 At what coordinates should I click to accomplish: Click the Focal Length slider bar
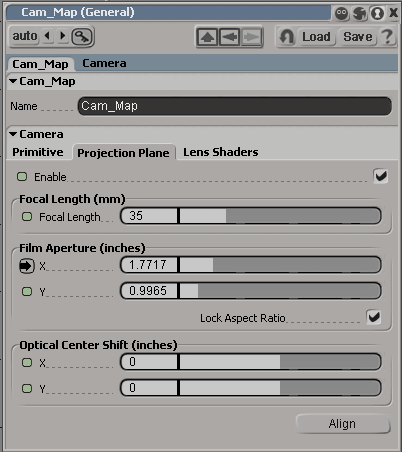click(x=280, y=216)
